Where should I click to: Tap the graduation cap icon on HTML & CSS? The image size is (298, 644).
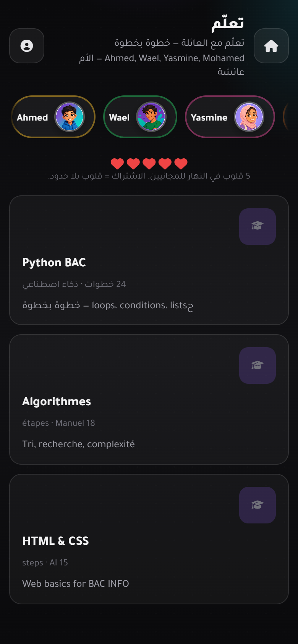pyautogui.click(x=258, y=505)
